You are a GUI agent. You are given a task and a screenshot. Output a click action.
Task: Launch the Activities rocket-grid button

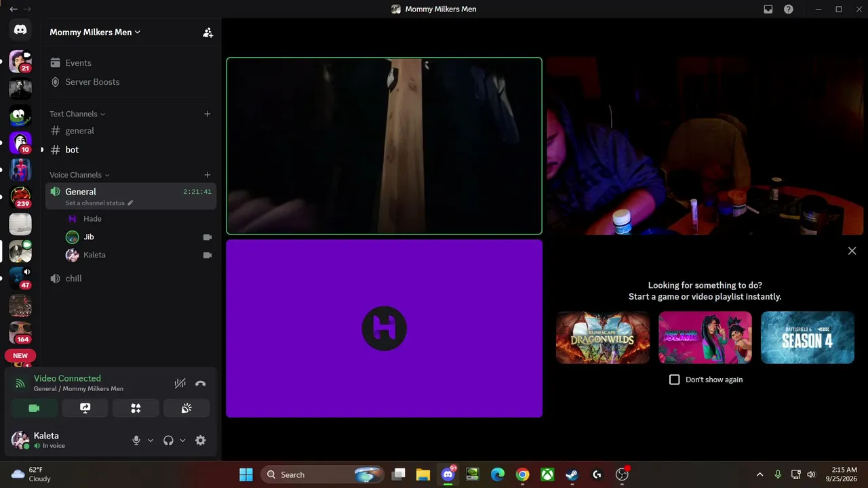click(x=136, y=408)
